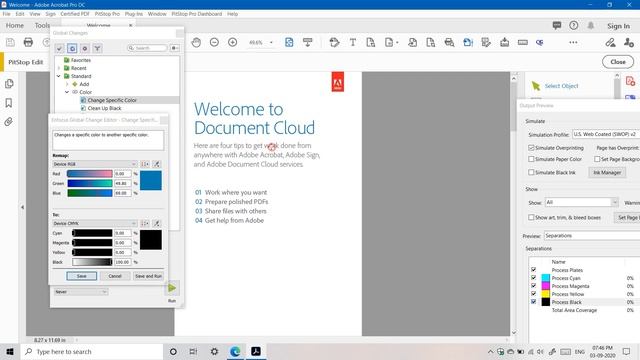Click the Close button for PitStop Edit
Screen dimensions: 640x360
tap(618, 62)
